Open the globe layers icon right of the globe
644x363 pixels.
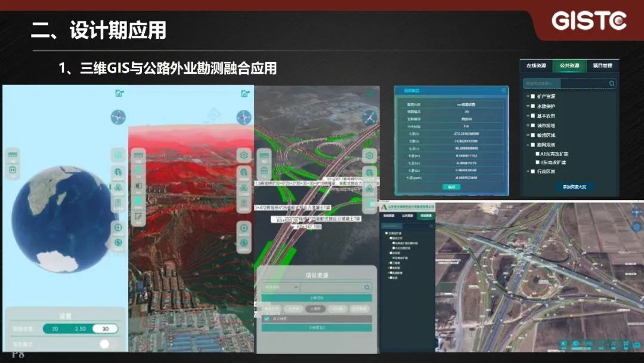tap(118, 172)
